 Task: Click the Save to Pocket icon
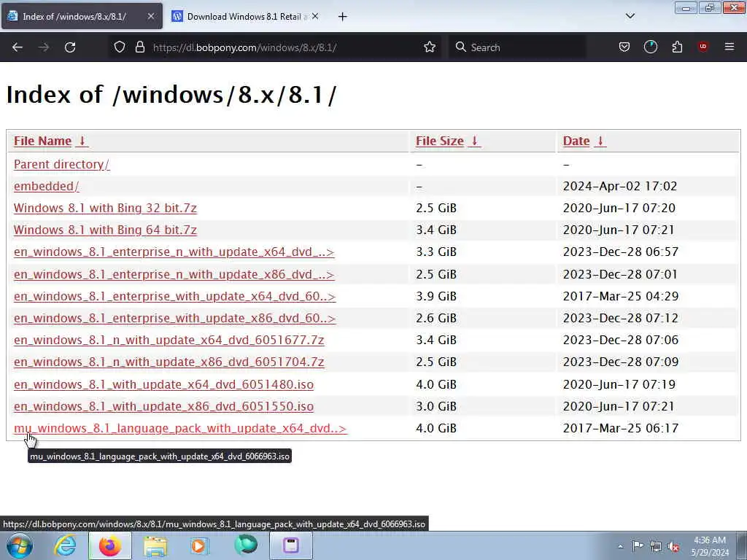click(624, 47)
